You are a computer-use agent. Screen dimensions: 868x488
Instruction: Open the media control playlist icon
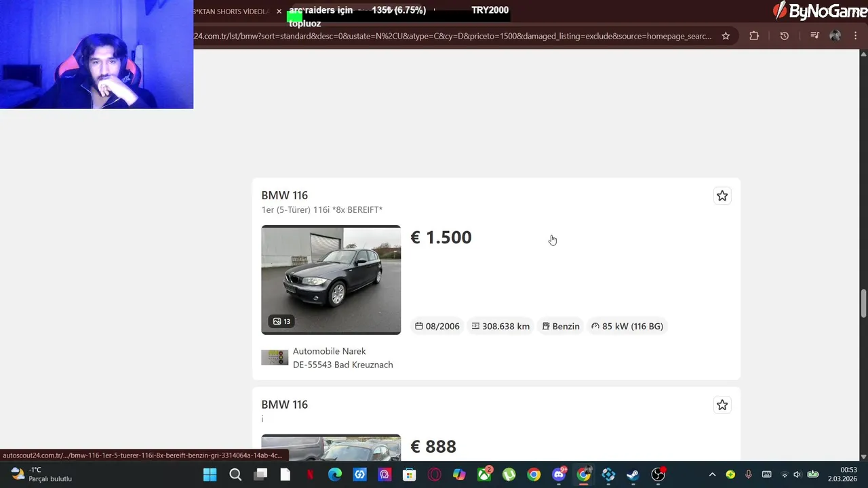click(x=815, y=36)
